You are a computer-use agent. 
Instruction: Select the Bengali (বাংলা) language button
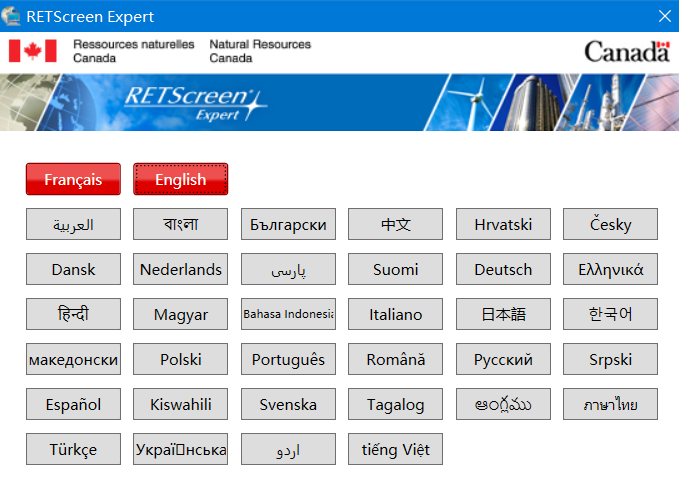point(181,224)
